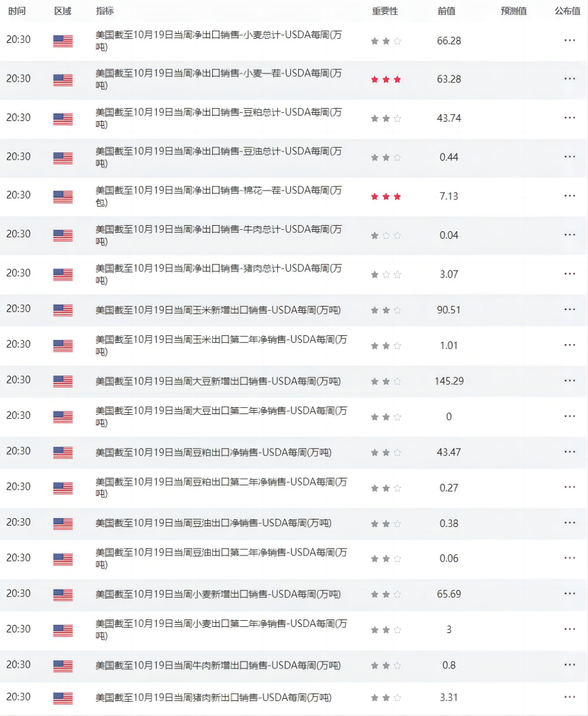The width and height of the screenshot is (588, 716).
Task: Click the 前值 column header
Action: point(447,11)
